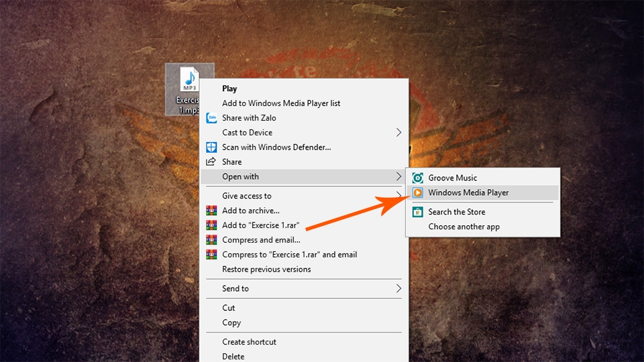The image size is (644, 362).
Task: Click the Microsoft Store bag icon
Action: pos(418,212)
